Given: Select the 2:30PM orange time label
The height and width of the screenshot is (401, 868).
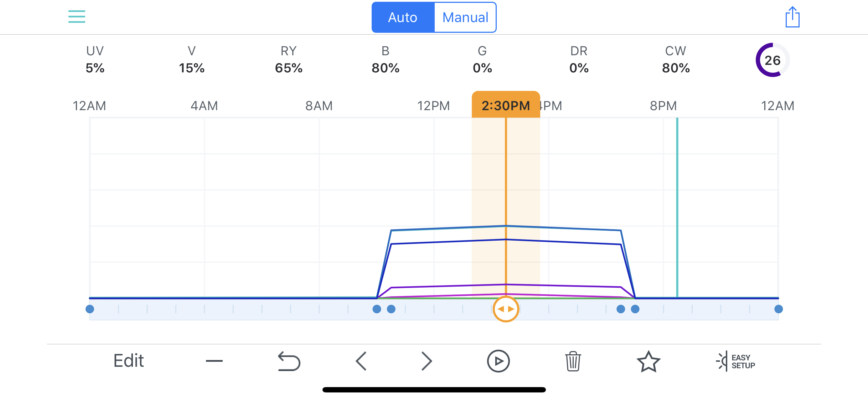Looking at the screenshot, I should 506,106.
